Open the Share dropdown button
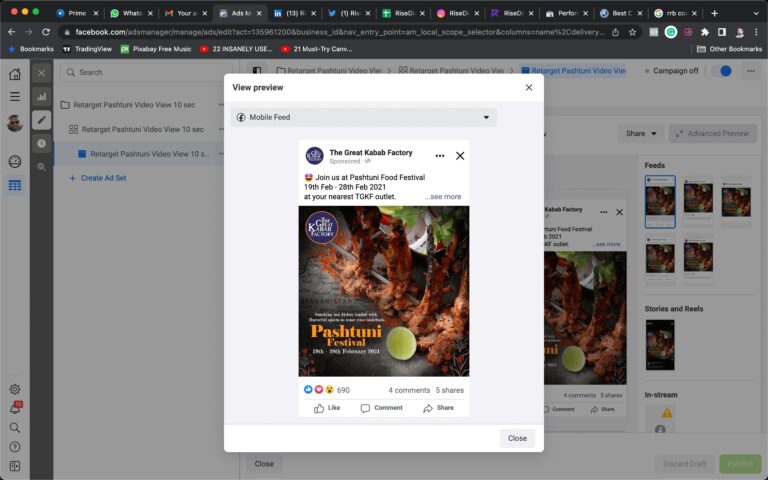Viewport: 768px width, 480px height. 641,133
